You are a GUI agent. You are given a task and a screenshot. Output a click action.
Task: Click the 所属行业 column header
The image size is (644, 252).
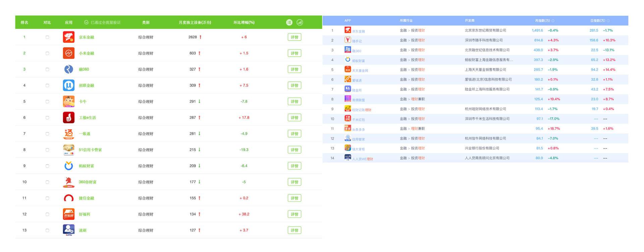tap(406, 21)
